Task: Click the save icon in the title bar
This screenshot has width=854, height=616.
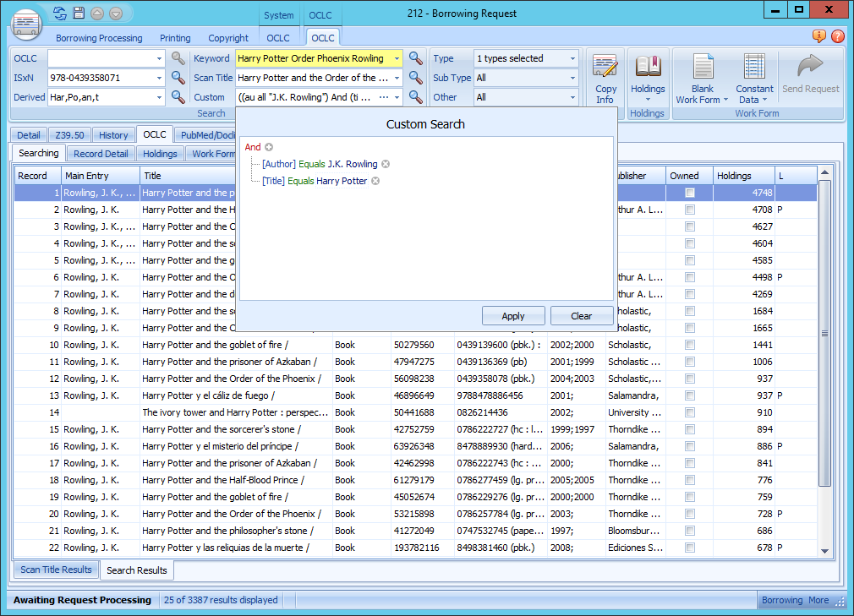Action: click(x=78, y=13)
